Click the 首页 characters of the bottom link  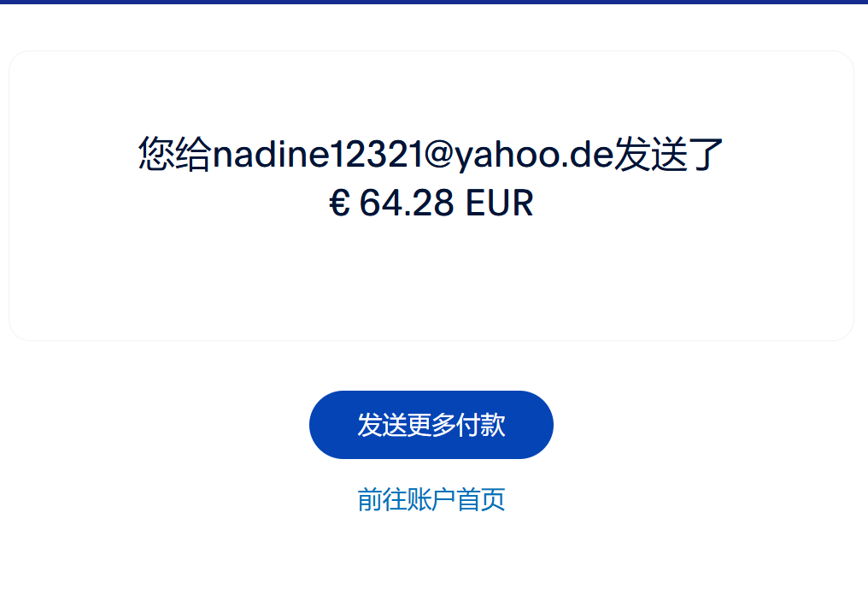point(480,499)
